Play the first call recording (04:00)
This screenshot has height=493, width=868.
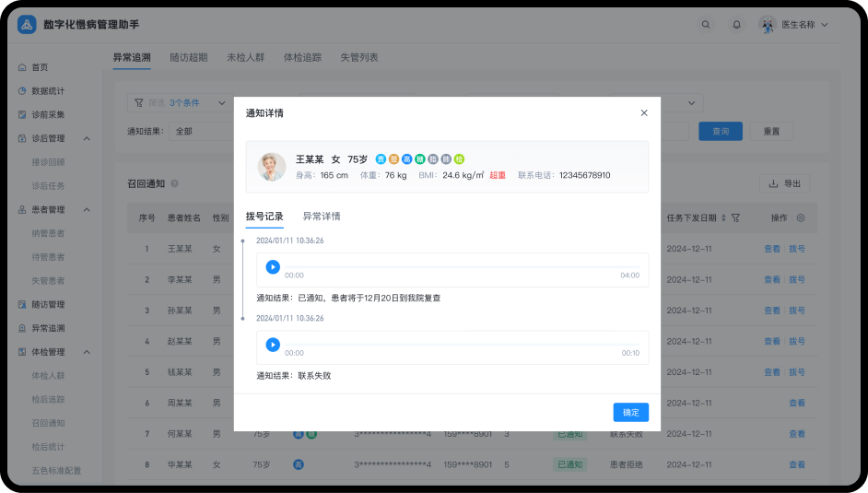pos(273,267)
